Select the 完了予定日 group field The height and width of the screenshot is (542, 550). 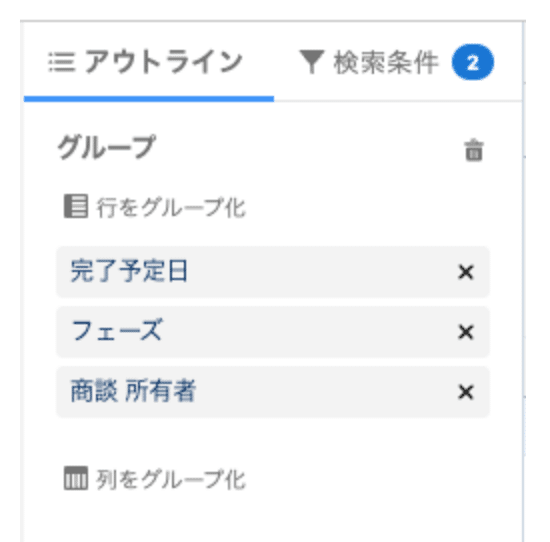click(273, 272)
